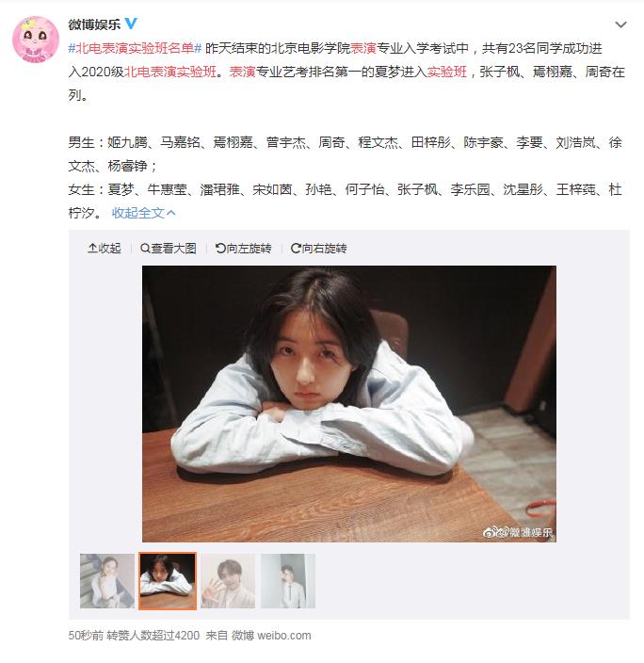The height and width of the screenshot is (663, 644).
Task: Select the highlighted second photo thumbnail
Action: [x=168, y=580]
